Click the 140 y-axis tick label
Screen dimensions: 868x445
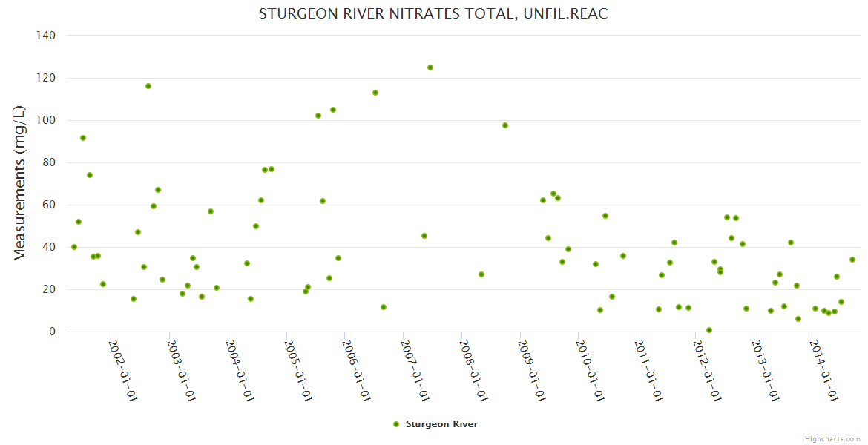(x=46, y=35)
